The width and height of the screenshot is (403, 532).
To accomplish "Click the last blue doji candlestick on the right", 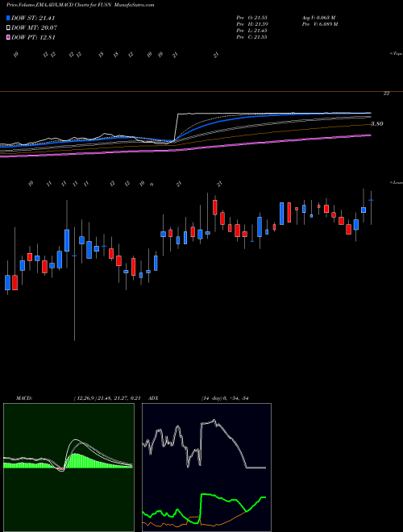I will pos(371,201).
